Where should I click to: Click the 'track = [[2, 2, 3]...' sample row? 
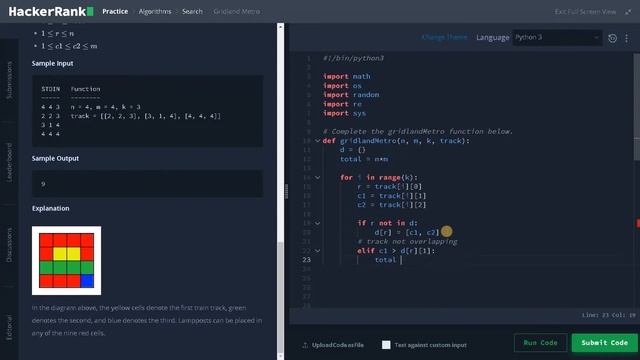(146, 116)
